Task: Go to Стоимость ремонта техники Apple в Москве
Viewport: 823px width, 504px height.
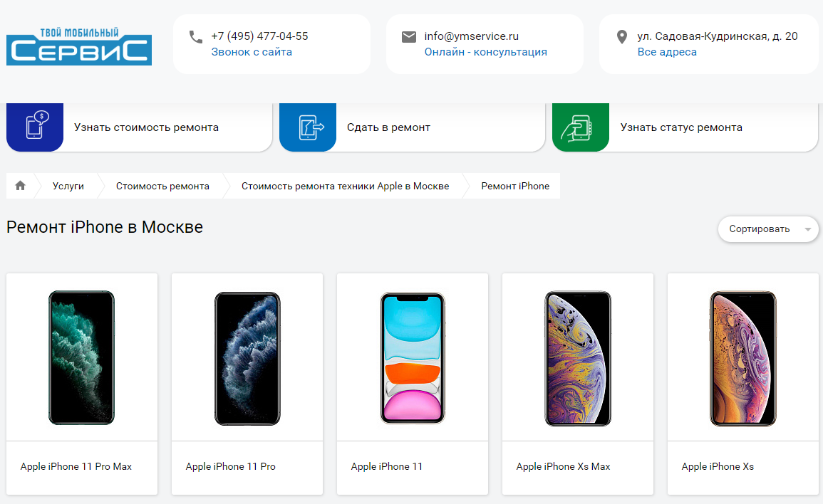Action: pos(345,186)
